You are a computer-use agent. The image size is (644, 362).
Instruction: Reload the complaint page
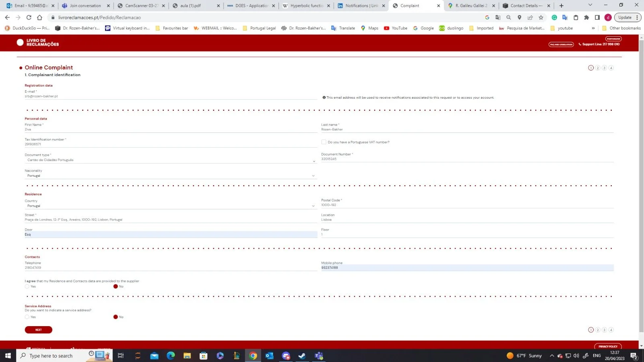(29, 18)
